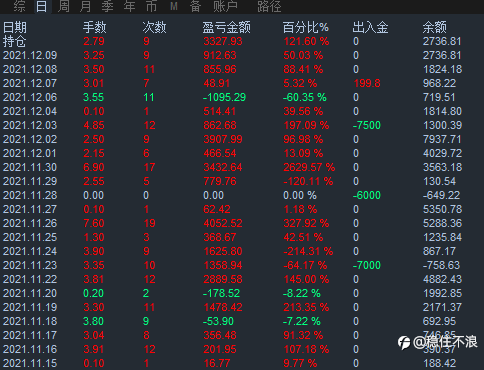Click percentage 2629.57 %
484x370 pixels.
pyautogui.click(x=309, y=167)
